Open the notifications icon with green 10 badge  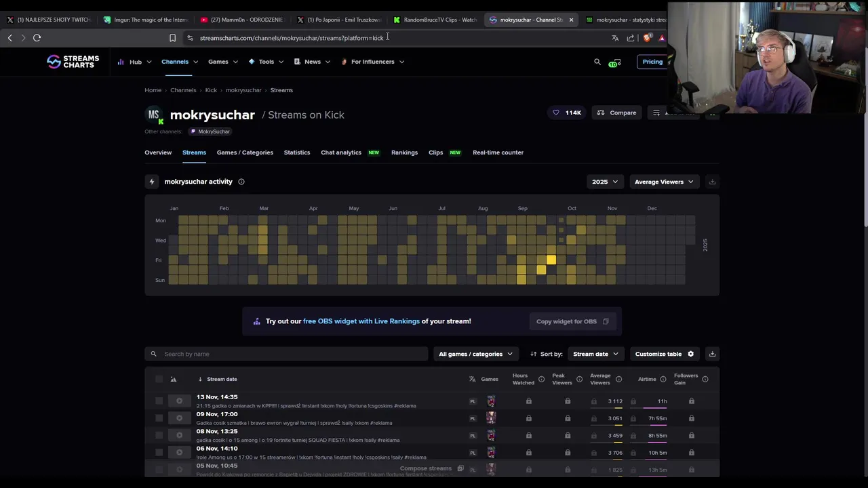pyautogui.click(x=615, y=62)
